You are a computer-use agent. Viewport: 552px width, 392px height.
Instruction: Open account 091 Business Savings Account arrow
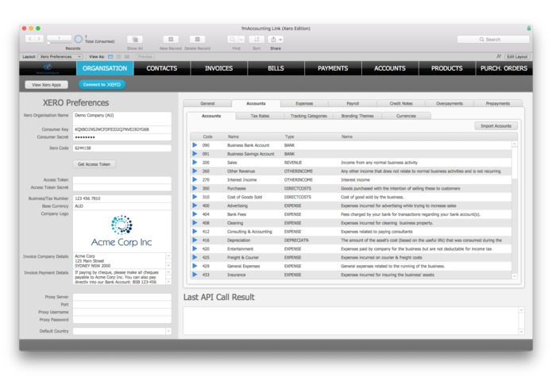[x=195, y=154]
